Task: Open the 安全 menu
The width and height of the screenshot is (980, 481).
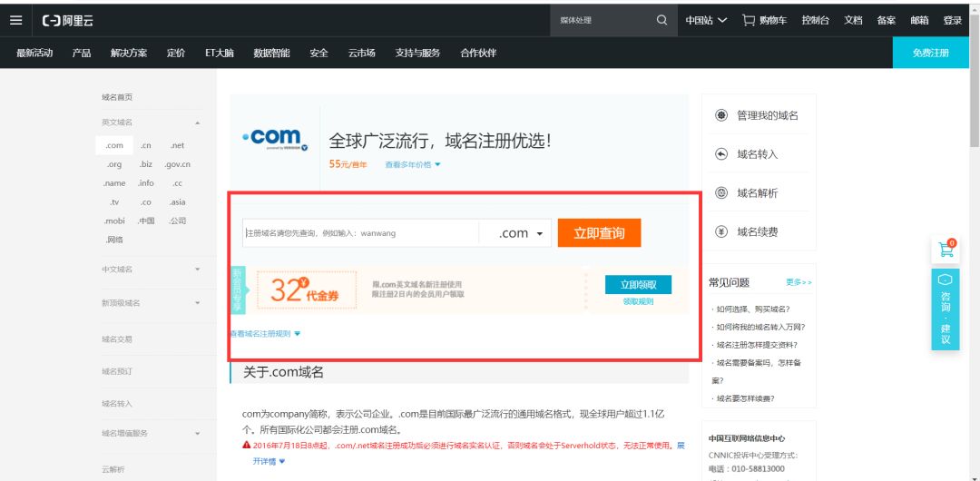Action: click(x=318, y=54)
